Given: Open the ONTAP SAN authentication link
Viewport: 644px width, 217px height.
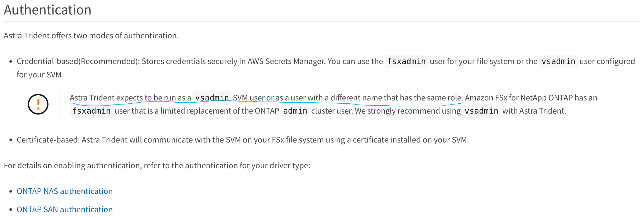Looking at the screenshot, I should [65, 209].
